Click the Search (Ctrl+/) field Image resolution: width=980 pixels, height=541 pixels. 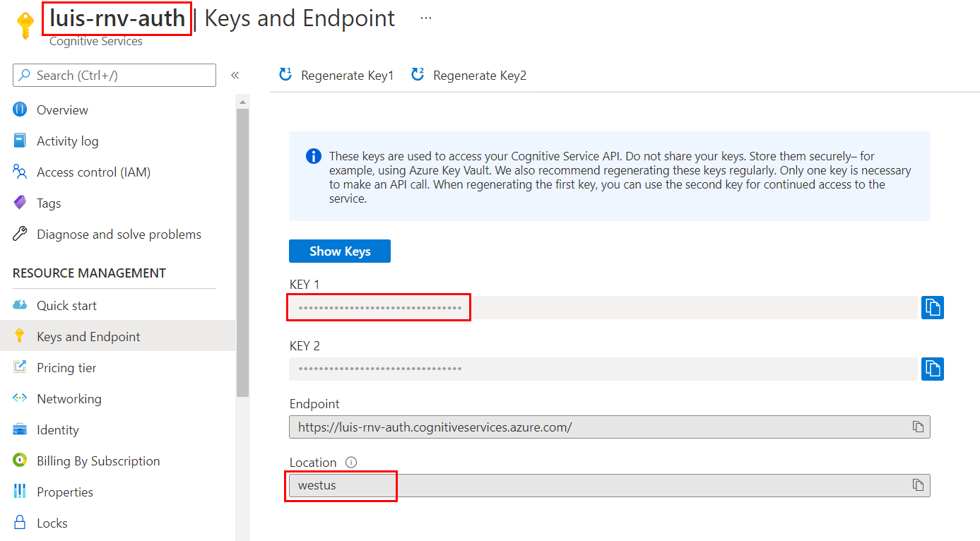click(x=114, y=75)
